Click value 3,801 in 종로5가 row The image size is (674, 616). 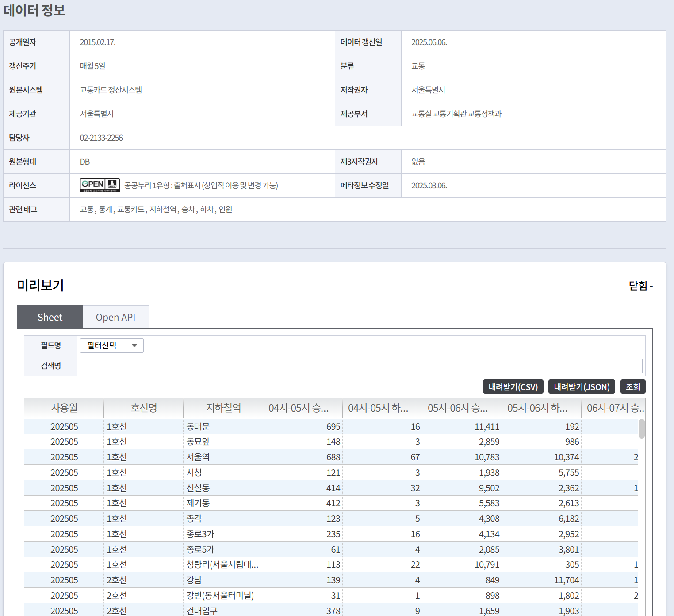(569, 550)
